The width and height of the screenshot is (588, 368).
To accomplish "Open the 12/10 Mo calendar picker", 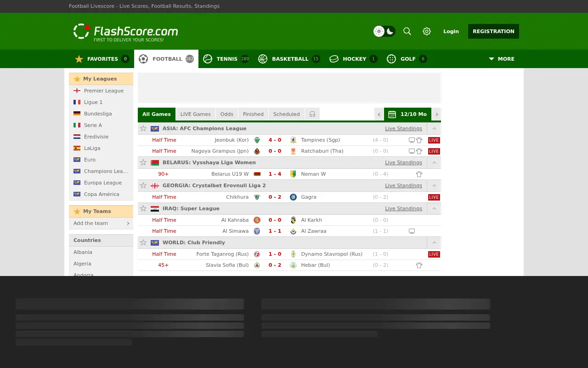I will [408, 114].
